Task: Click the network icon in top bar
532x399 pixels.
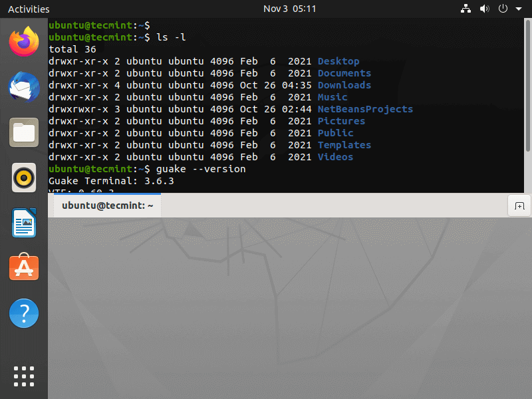Action: coord(465,9)
